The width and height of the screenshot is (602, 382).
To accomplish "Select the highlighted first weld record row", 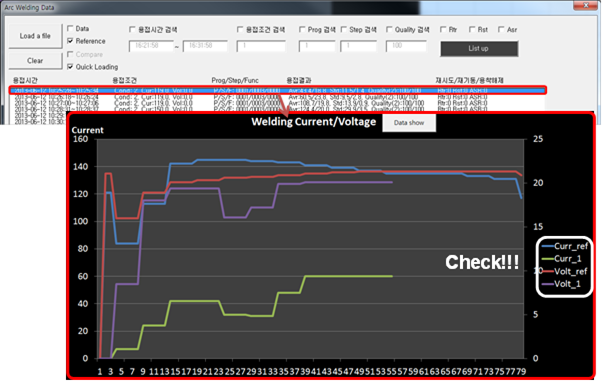I will [x=277, y=91].
